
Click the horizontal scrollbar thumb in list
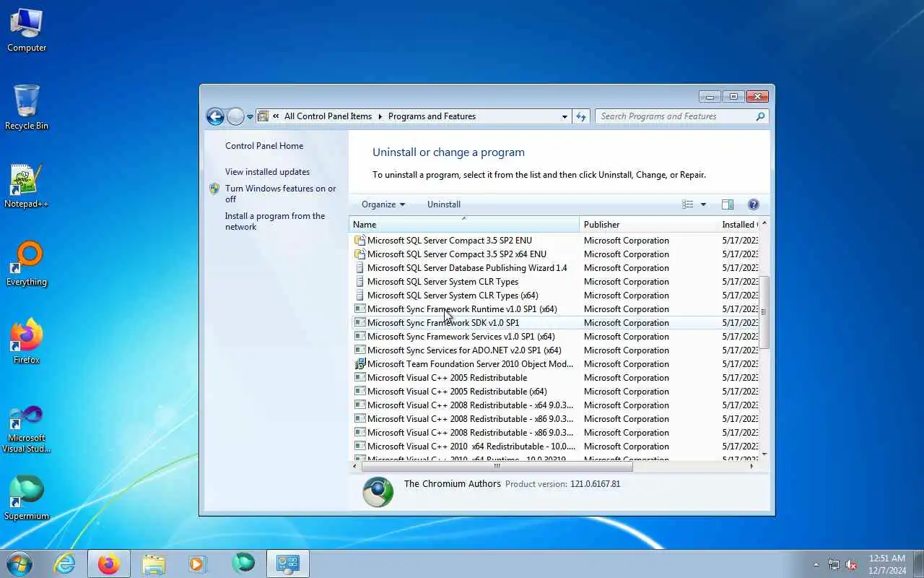tap(497, 466)
